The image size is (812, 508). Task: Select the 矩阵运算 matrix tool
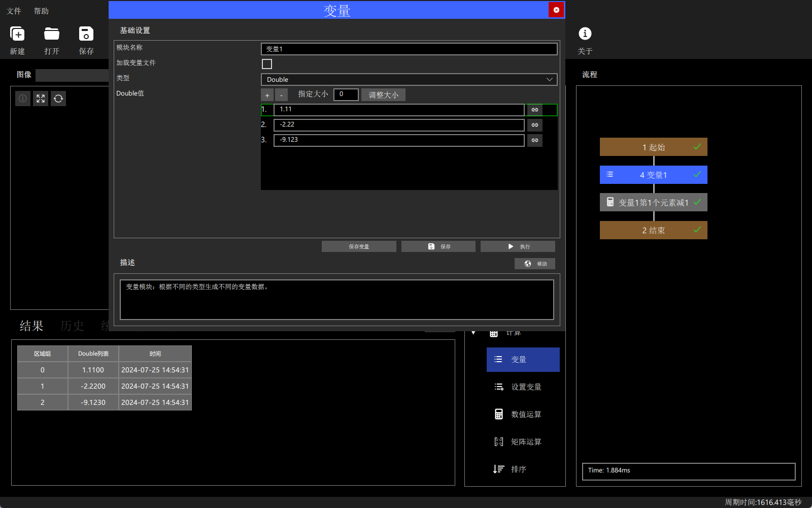point(523,442)
